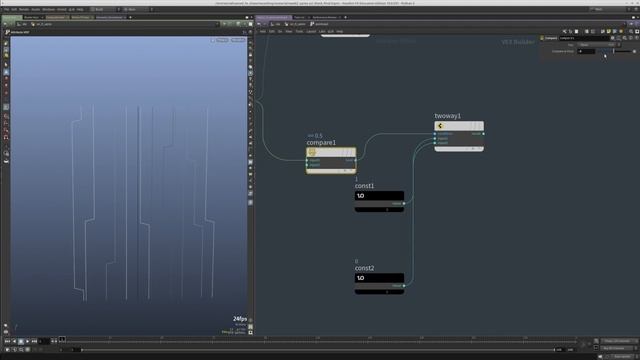The image size is (640, 360).
Task: Open the Edit menu in main menu bar
Action: coord(14,9)
